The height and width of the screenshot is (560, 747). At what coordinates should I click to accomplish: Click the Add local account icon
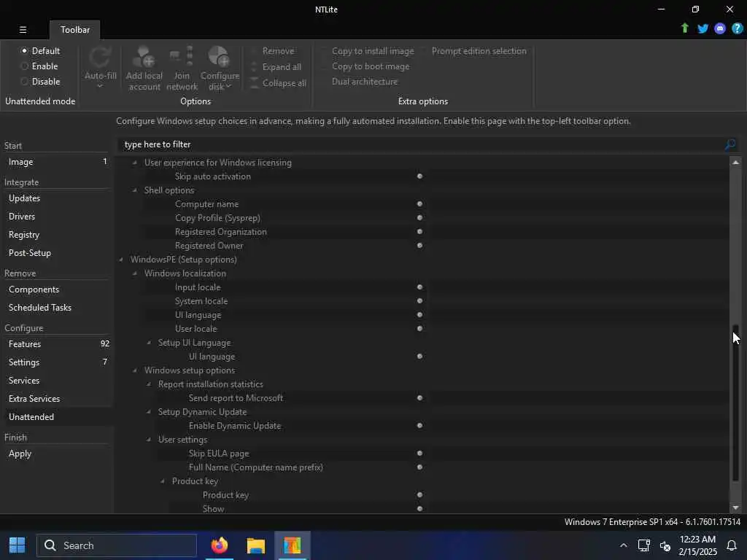(144, 57)
